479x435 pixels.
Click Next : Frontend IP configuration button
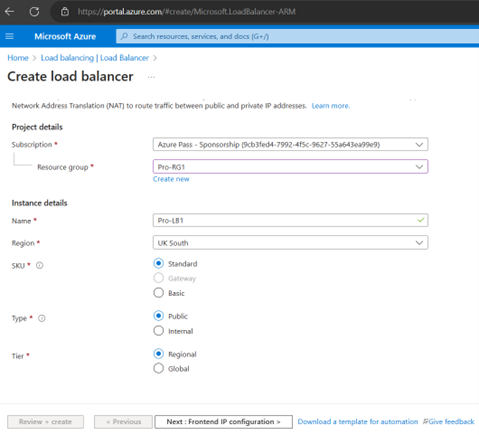click(x=224, y=422)
